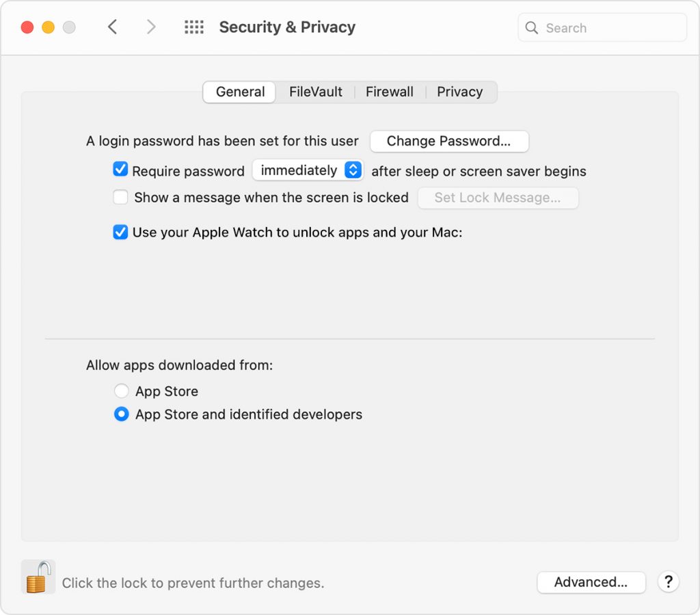The image size is (700, 615).
Task: Uncheck the Require password checkbox
Action: point(121,170)
